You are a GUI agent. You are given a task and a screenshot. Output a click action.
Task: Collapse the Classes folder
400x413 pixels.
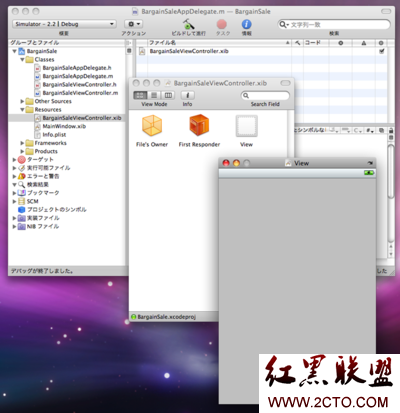click(22, 60)
